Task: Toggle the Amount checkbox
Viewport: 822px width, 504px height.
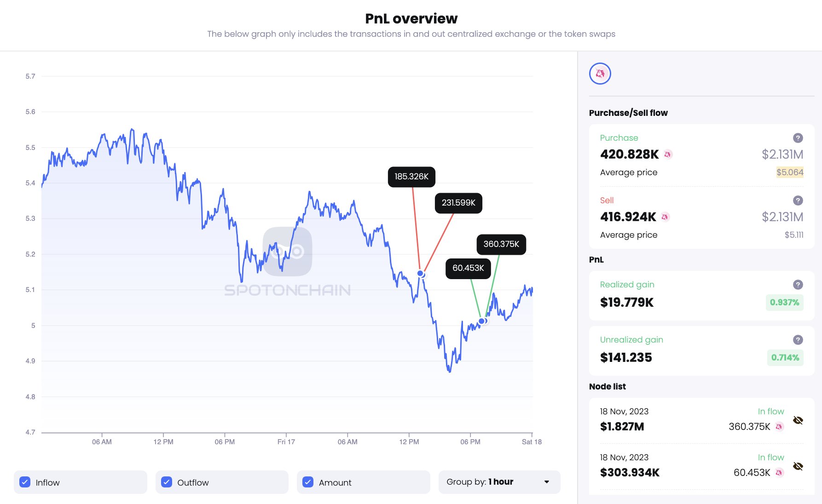Action: click(x=308, y=482)
